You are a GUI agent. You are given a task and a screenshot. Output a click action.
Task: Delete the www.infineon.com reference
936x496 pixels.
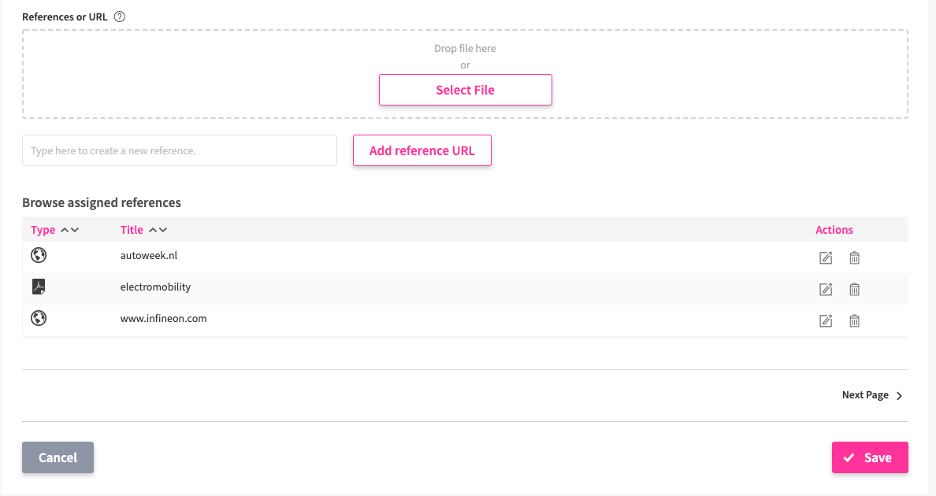(x=855, y=321)
